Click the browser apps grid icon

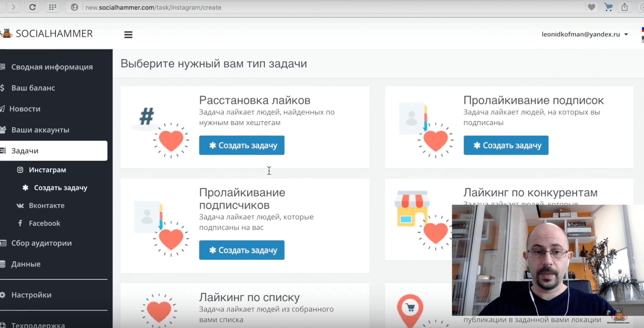click(52, 7)
